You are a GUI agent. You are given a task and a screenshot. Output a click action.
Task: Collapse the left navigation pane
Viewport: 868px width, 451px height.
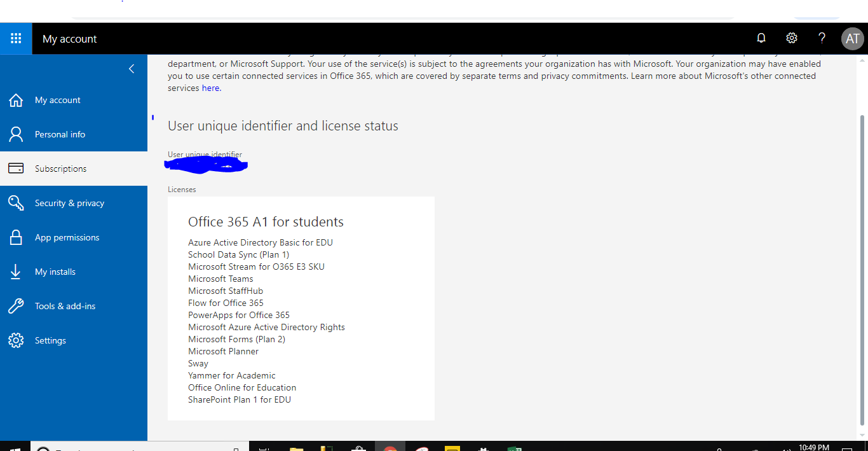click(x=132, y=69)
